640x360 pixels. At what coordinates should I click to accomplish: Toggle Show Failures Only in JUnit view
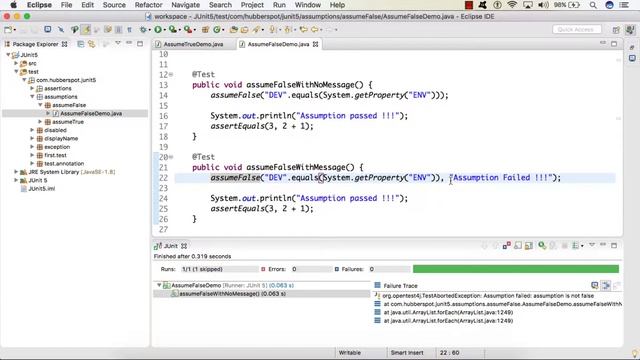point(507,245)
